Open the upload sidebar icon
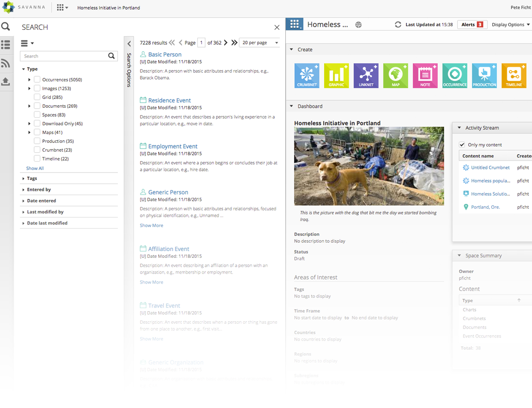This screenshot has width=532, height=408. [6, 81]
